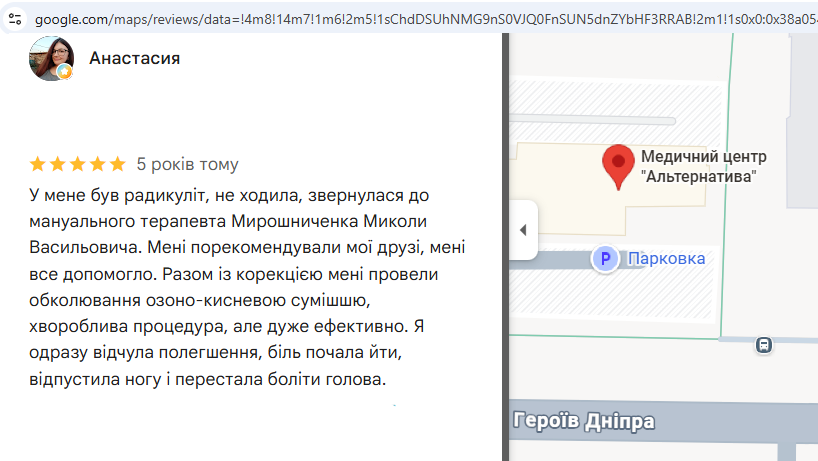
Task: Click the vertical scrollbar of the review panel
Action: point(506,247)
